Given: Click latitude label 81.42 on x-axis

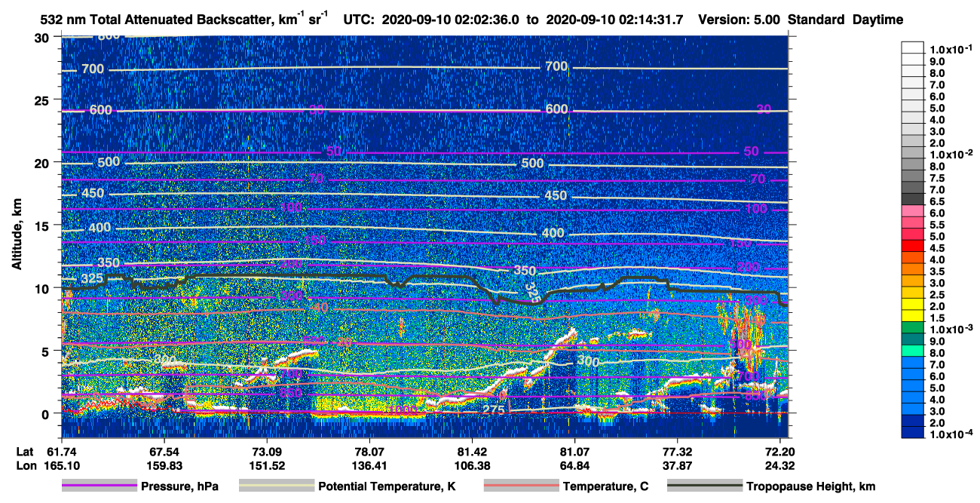Looking at the screenshot, I should pos(472,452).
